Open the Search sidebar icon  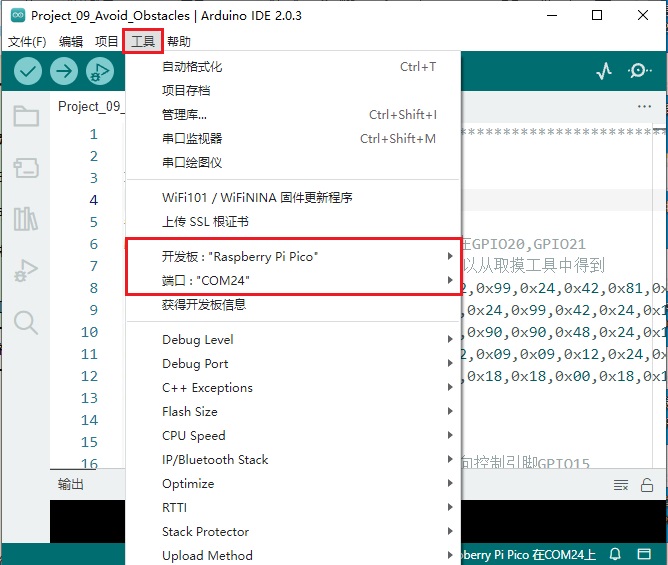point(26,323)
